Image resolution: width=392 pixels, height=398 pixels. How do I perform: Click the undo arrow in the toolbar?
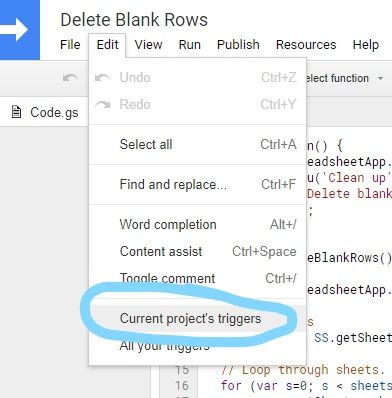(70, 78)
